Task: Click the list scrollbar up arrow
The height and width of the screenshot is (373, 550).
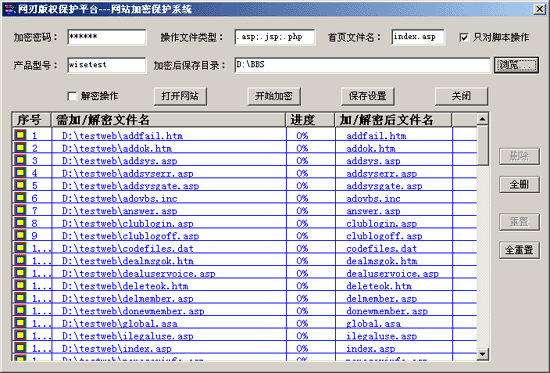Action: tap(483, 119)
